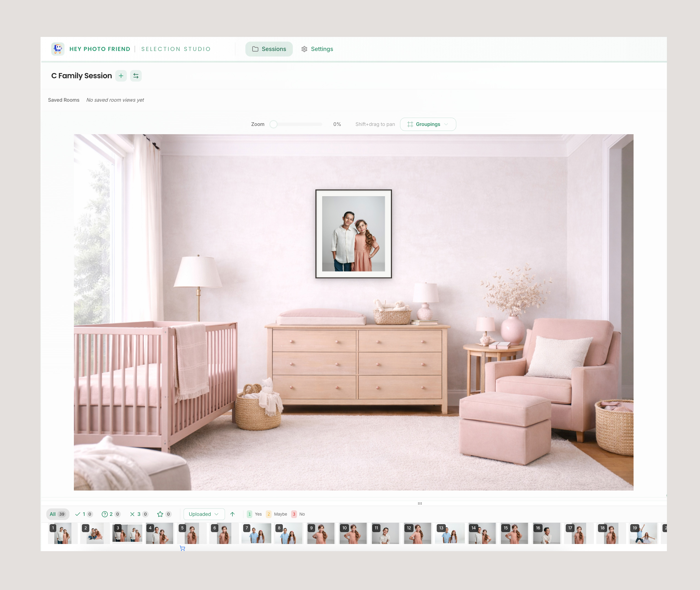Open the Settings menu
700x590 pixels.
(317, 49)
